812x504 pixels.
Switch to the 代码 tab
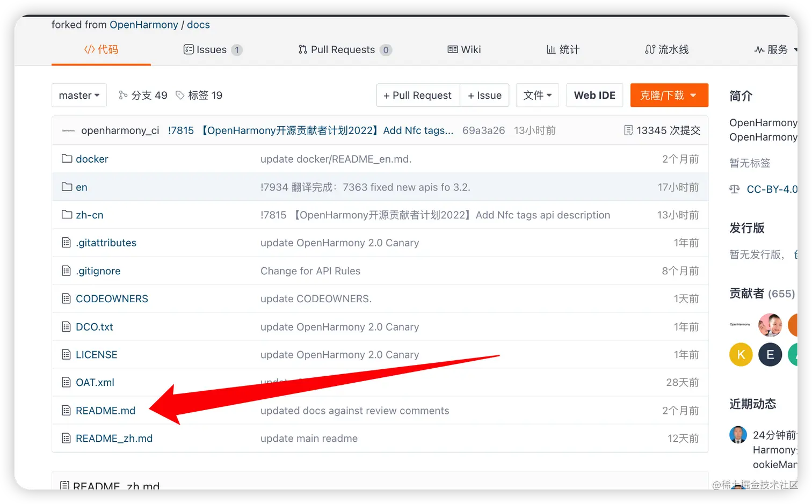(x=101, y=49)
